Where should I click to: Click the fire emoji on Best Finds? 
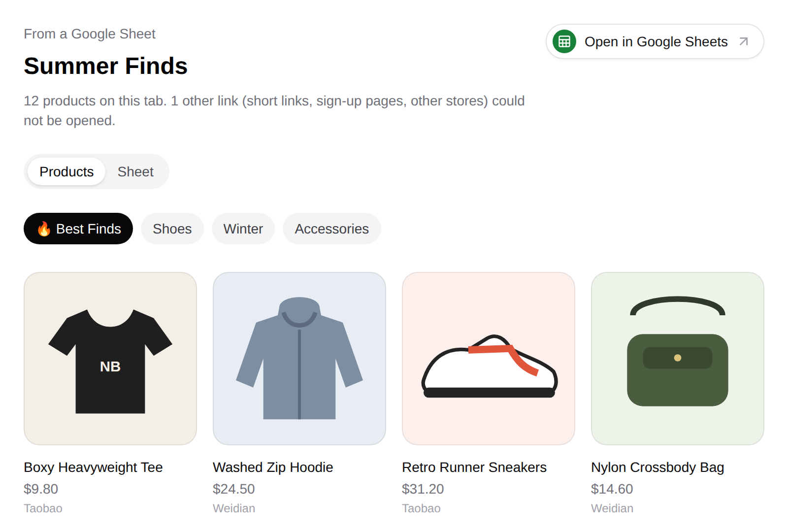[x=44, y=229]
